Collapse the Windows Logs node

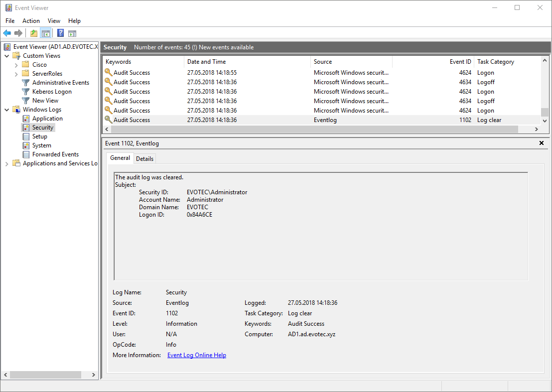click(6, 109)
